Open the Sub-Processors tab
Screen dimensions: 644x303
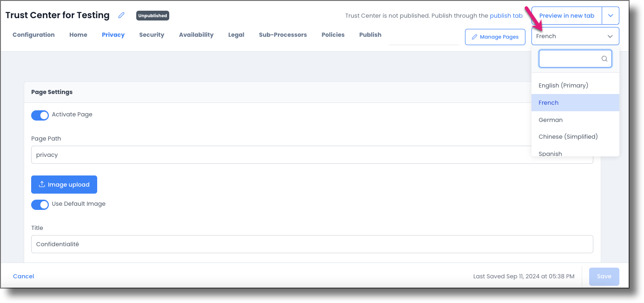283,34
